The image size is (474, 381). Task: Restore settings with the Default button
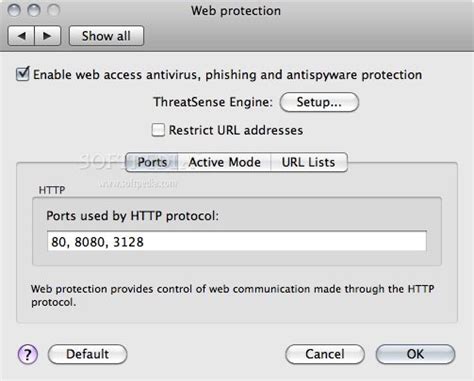tap(87, 354)
